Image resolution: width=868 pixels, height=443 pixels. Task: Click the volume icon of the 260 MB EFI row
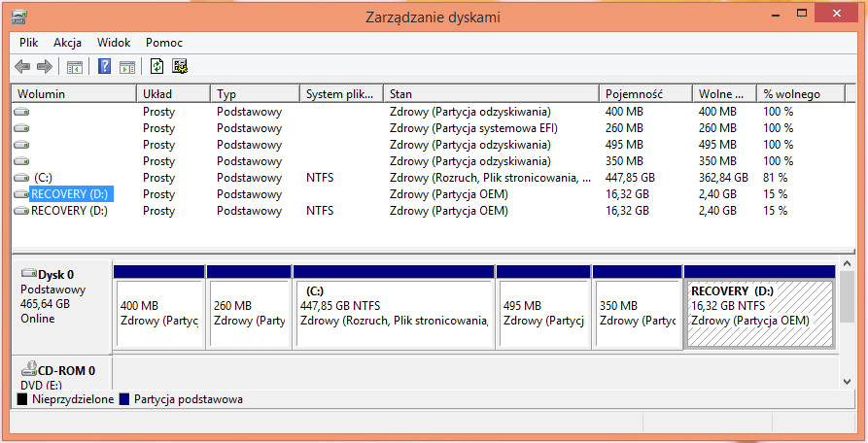(21, 128)
